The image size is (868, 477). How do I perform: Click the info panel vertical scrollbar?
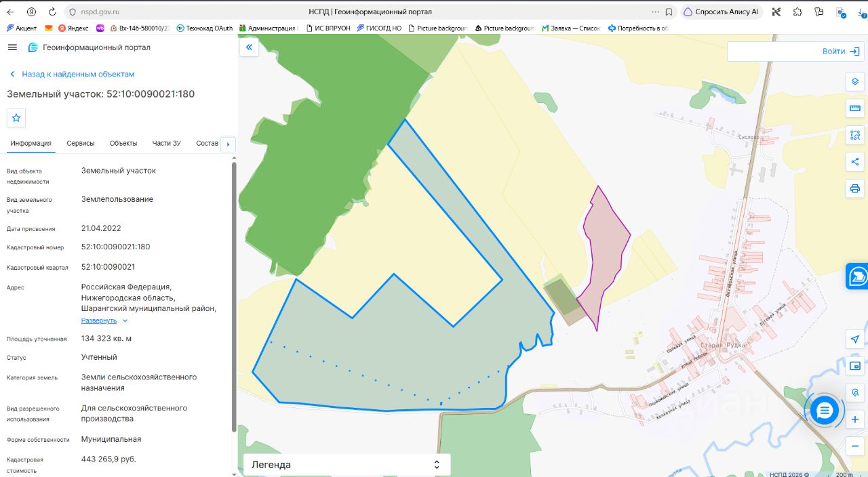pyautogui.click(x=234, y=296)
